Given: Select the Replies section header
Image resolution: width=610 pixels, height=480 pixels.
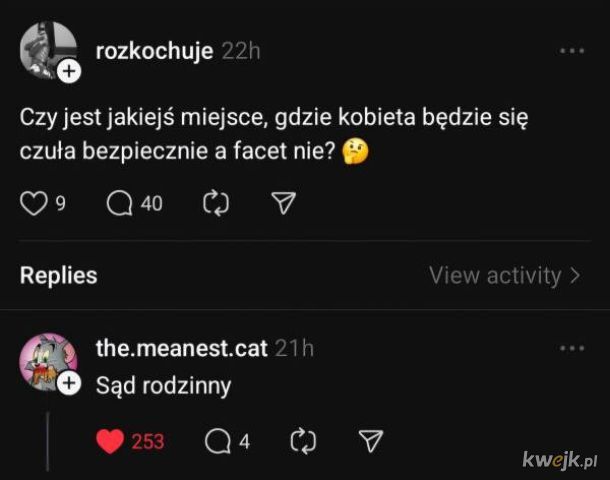Looking at the screenshot, I should coord(59,275).
